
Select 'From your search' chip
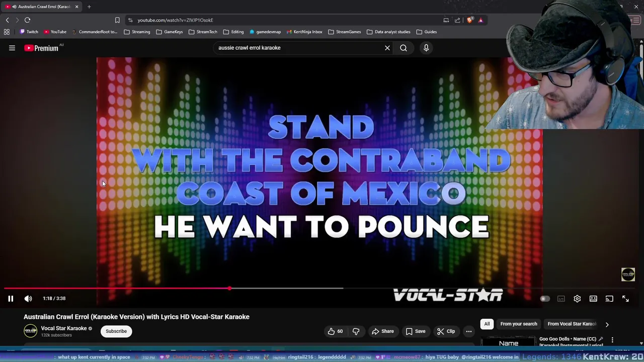(x=519, y=324)
